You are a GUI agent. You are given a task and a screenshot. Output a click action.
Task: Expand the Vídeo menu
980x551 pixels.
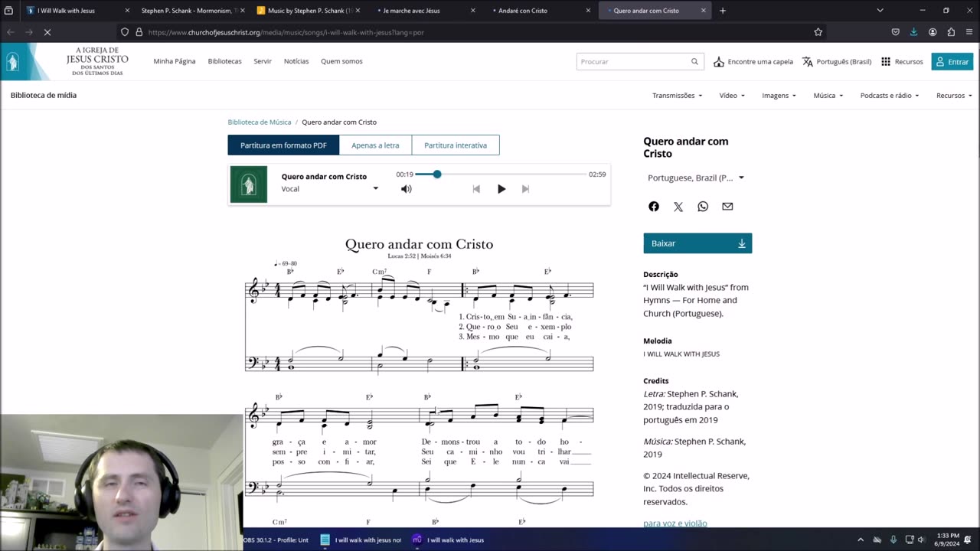tap(732, 96)
